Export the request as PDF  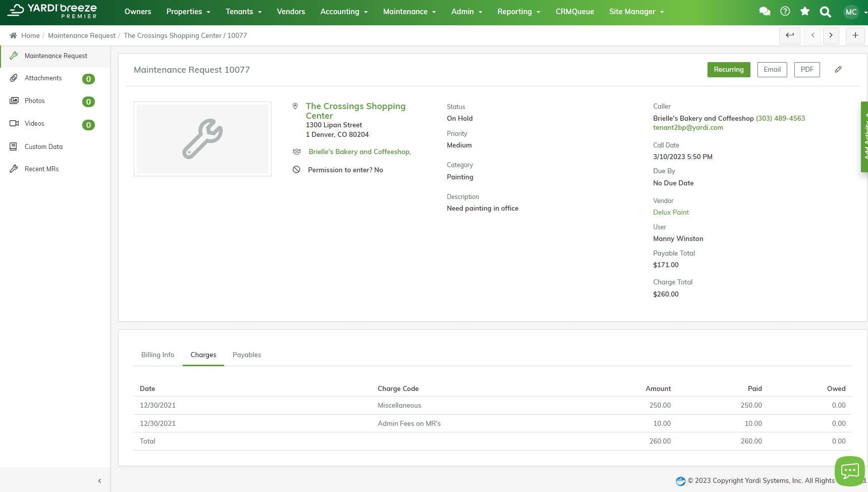click(807, 69)
